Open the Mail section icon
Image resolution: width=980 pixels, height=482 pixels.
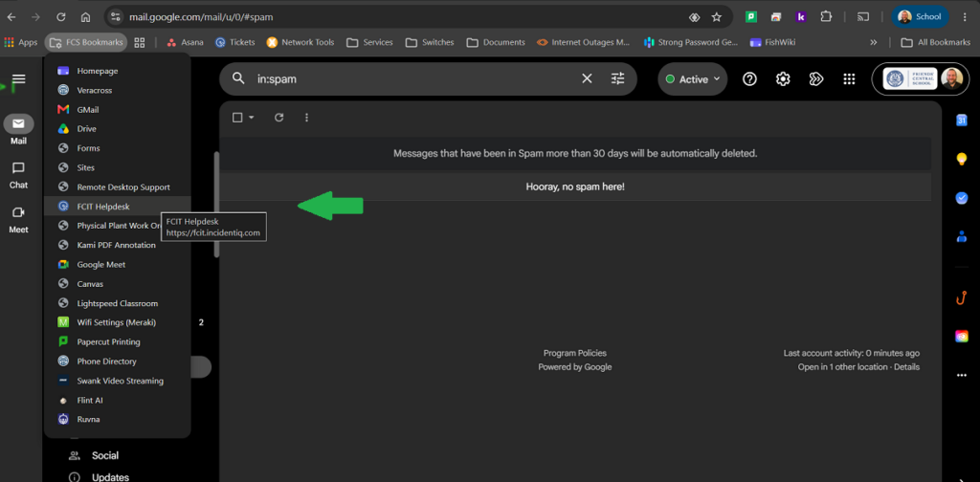click(19, 123)
